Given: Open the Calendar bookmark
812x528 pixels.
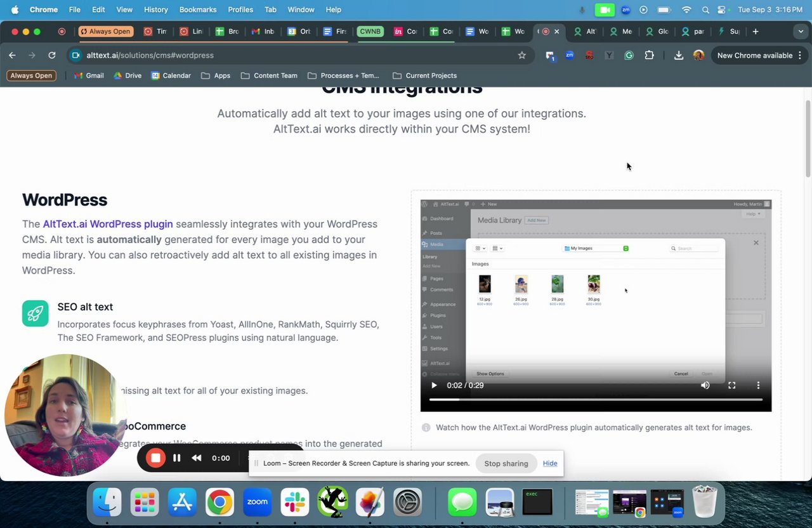Looking at the screenshot, I should tap(171, 76).
